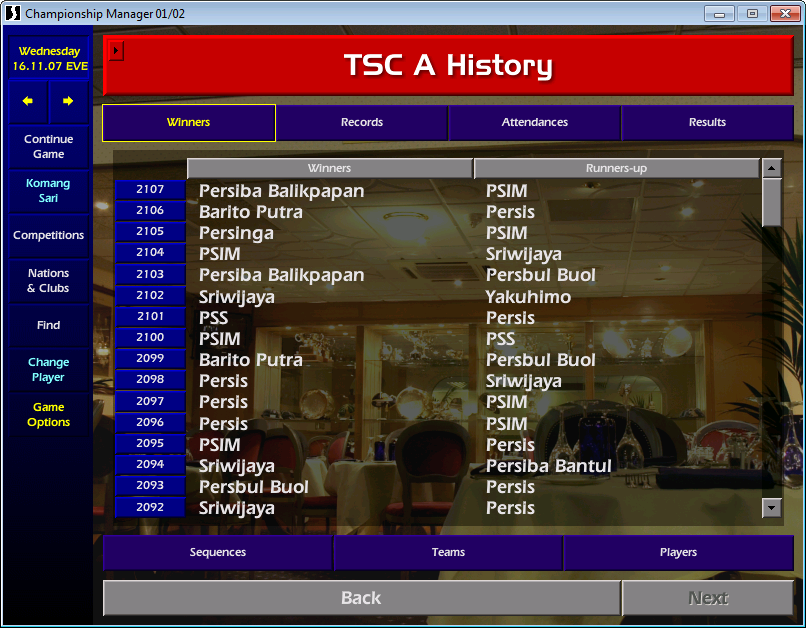Select the 2095 season button
Screen dimensions: 806x628
tap(150, 444)
